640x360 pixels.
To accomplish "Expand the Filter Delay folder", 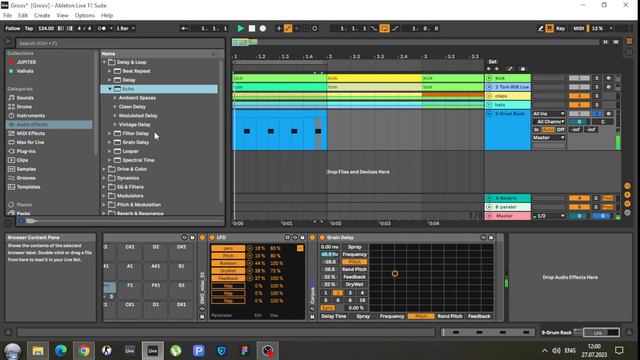I will (109, 133).
